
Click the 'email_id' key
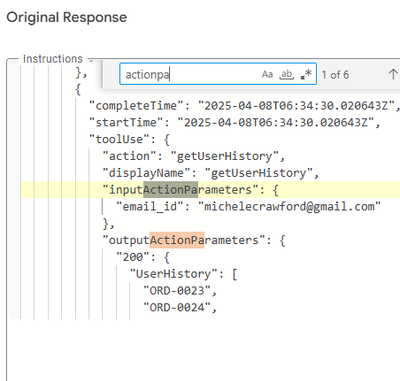150,206
